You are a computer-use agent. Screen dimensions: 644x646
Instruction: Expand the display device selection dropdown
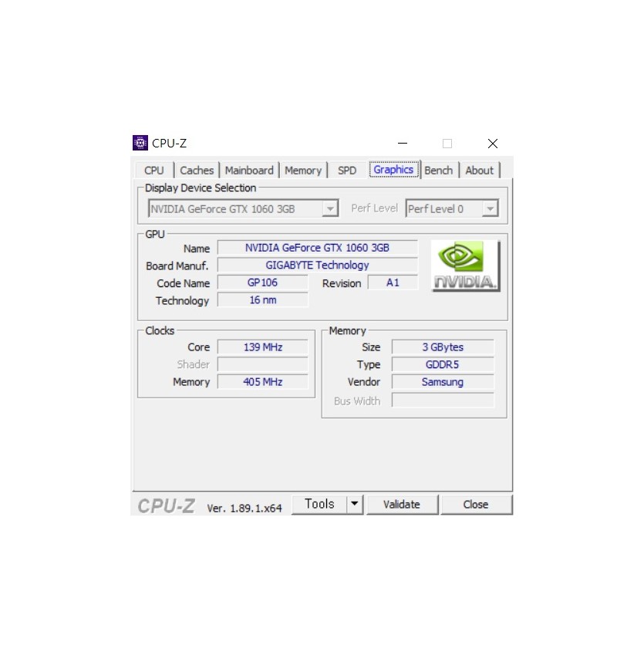[x=330, y=208]
